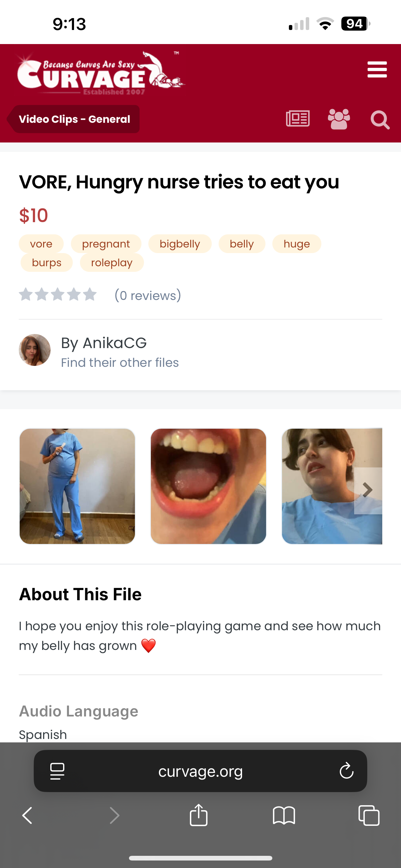Open the blue scrubs standing thumbnail
Viewport: 401px width, 868px height.
tap(77, 486)
